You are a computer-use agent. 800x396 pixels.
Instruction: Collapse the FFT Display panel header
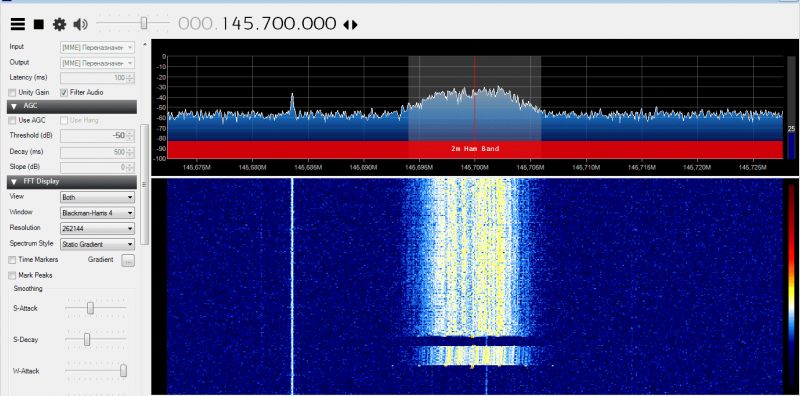pos(72,181)
